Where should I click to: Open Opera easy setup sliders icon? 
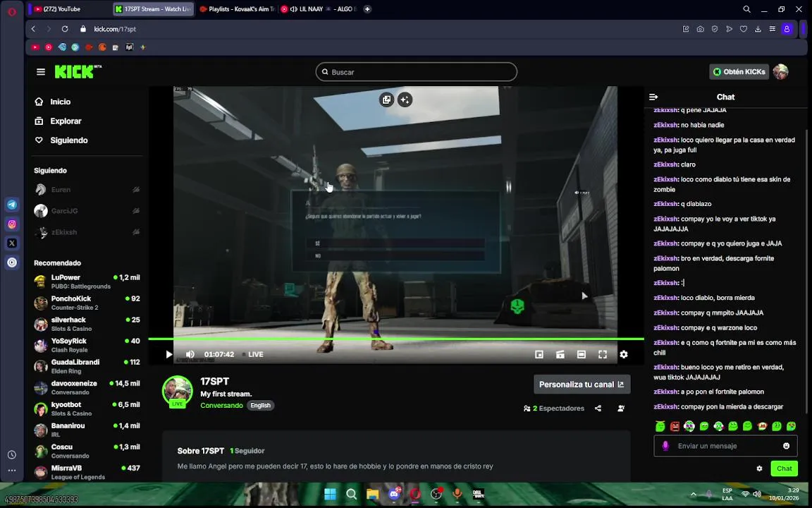coord(772,29)
